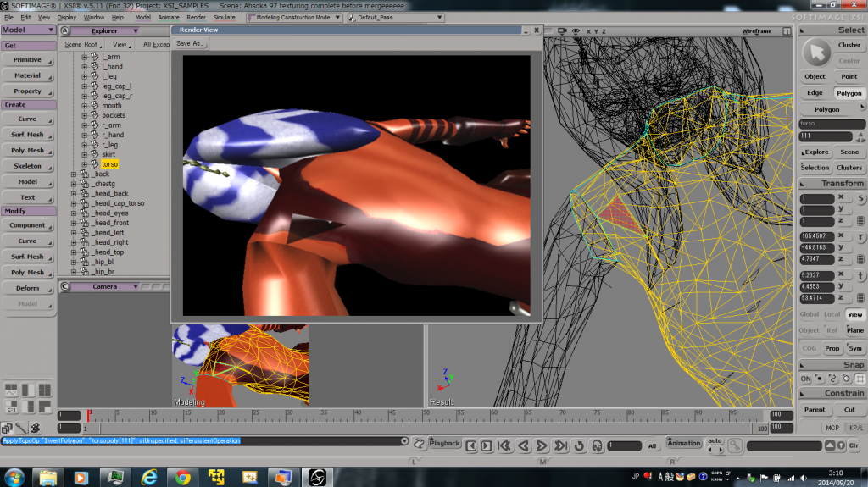Open Windows Explorer folder on taskbar

coord(48,477)
